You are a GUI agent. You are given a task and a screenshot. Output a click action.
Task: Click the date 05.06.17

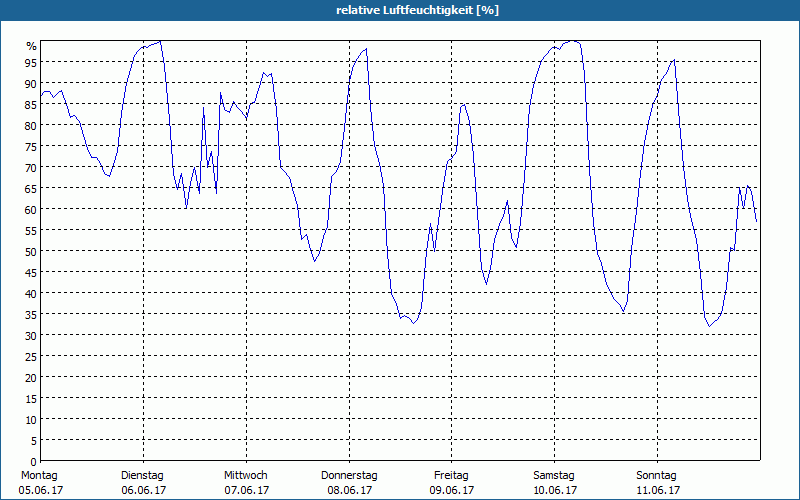(x=41, y=490)
